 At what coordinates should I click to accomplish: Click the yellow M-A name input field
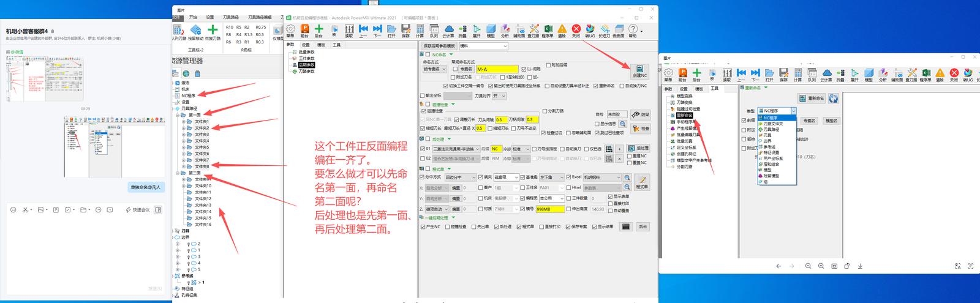(x=497, y=69)
